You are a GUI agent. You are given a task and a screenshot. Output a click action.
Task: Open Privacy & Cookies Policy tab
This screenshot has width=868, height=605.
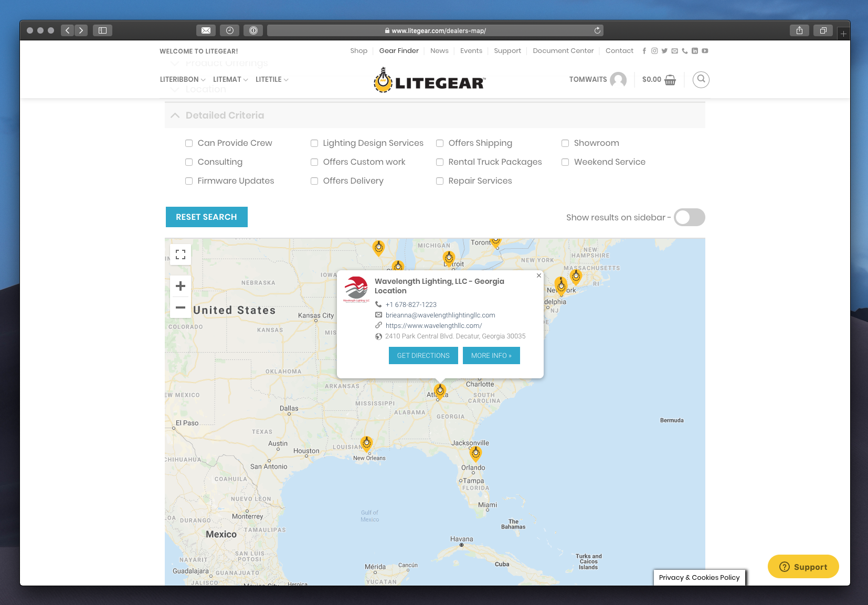(699, 577)
